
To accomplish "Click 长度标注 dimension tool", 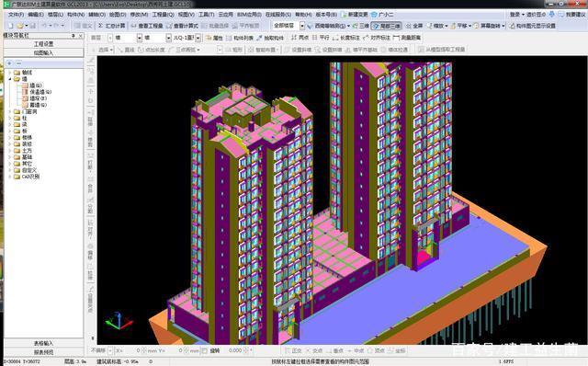I will [x=346, y=38].
